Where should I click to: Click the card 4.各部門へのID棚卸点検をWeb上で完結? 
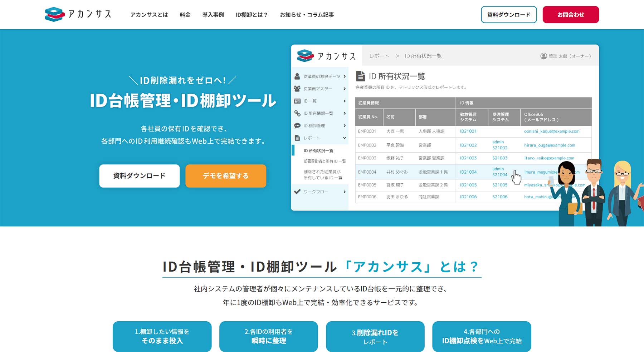coord(482,336)
